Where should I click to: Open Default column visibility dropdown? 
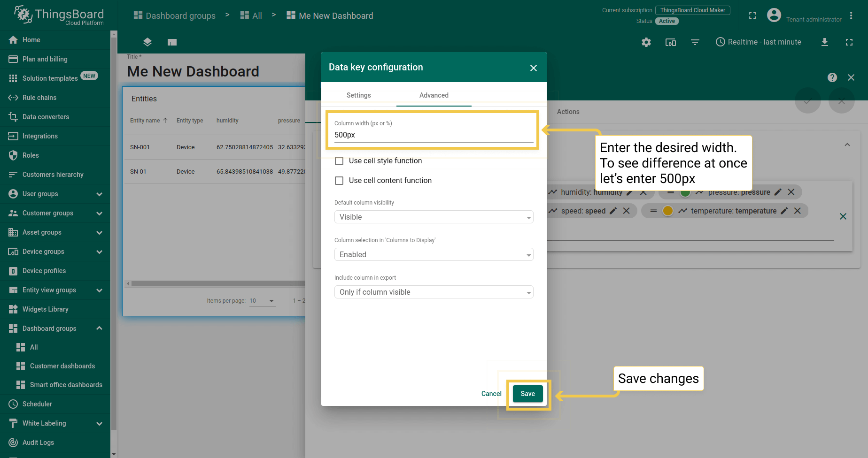(434, 217)
